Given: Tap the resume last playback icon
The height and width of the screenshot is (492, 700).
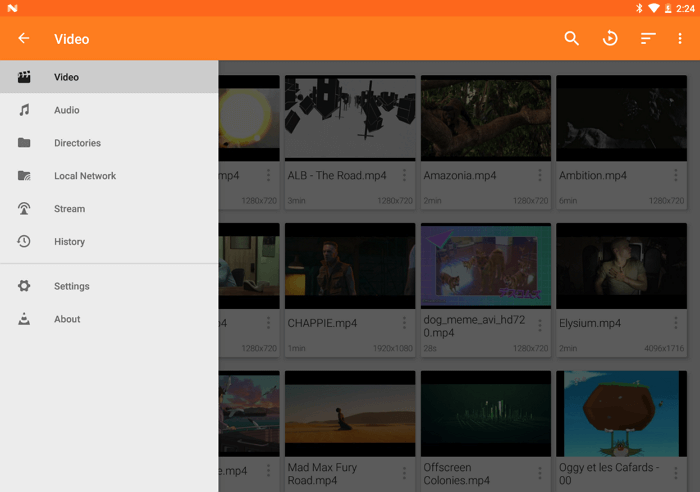Looking at the screenshot, I should [610, 39].
